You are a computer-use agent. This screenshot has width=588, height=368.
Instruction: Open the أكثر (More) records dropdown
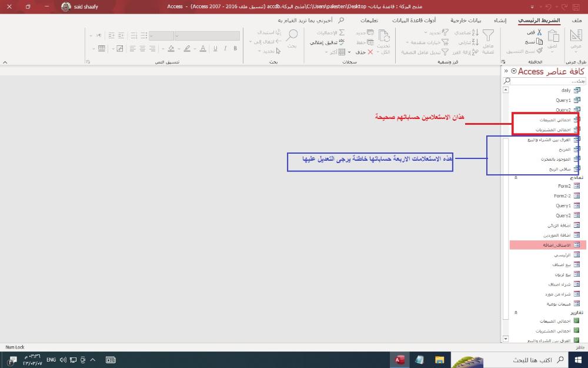coord(335,52)
